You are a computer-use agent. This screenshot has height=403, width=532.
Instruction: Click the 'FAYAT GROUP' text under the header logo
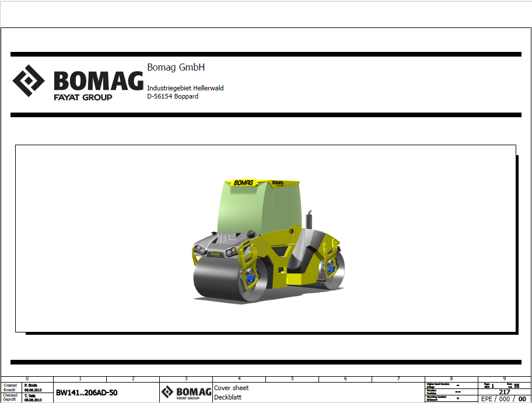click(x=83, y=97)
